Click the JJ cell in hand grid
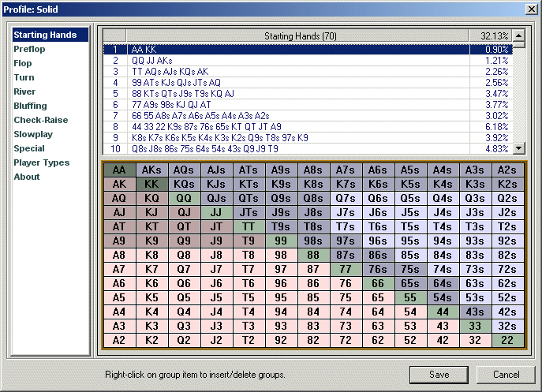This screenshot has width=542, height=392. (216, 213)
